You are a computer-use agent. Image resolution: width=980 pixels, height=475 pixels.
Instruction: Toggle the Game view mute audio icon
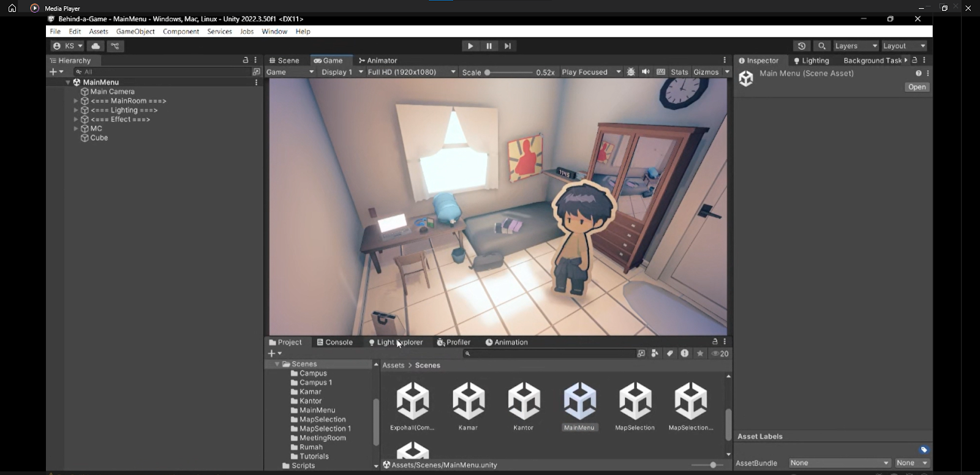(646, 72)
